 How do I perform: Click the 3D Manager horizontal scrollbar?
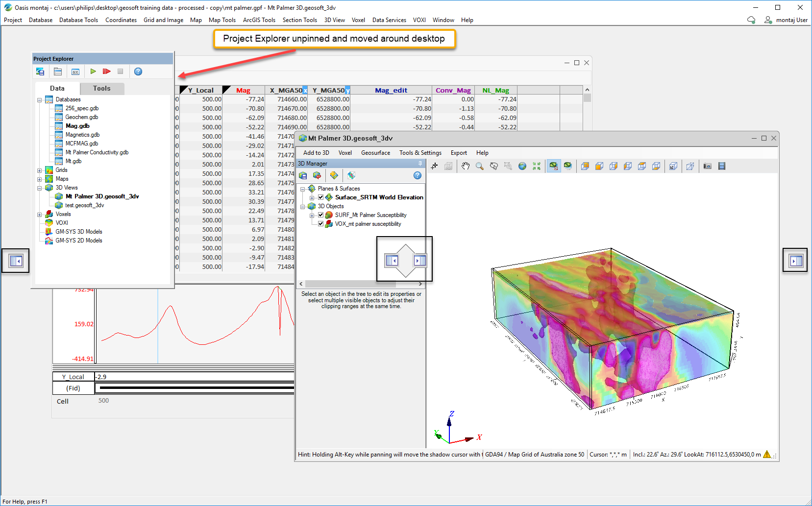361,284
